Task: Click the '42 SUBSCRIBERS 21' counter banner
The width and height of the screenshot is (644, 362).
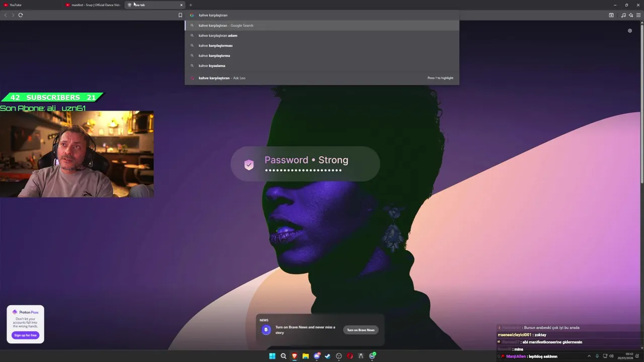Action: pos(52,98)
